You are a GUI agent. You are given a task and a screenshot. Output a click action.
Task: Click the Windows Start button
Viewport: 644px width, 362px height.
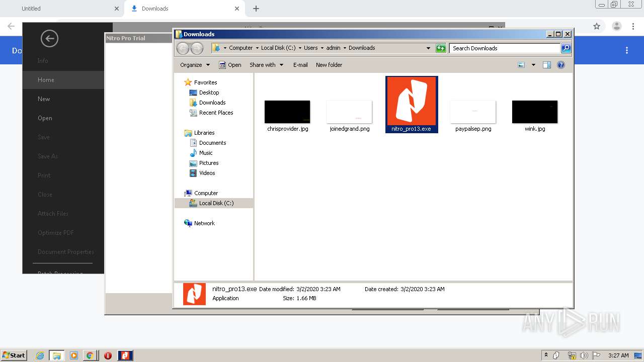point(14,355)
